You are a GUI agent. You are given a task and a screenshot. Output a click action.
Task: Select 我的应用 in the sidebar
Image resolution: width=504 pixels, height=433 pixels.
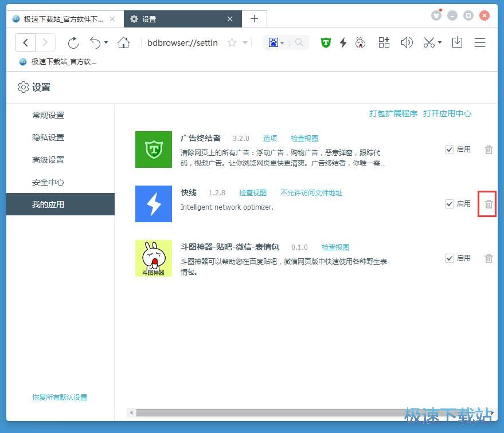[x=60, y=204]
